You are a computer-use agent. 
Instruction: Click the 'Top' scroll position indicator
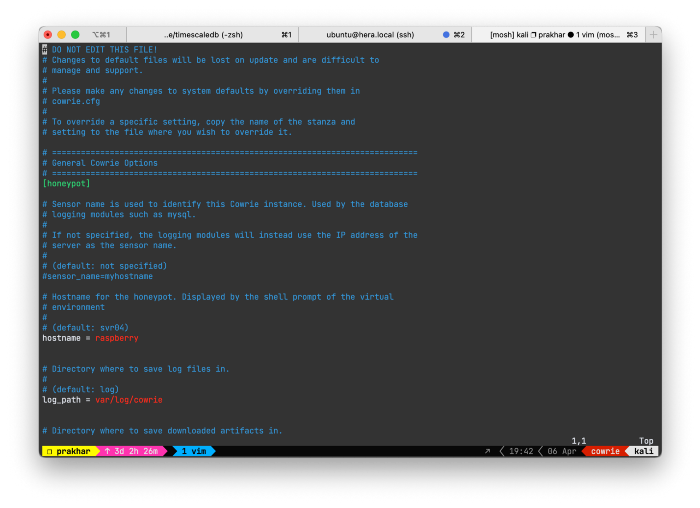(646, 441)
